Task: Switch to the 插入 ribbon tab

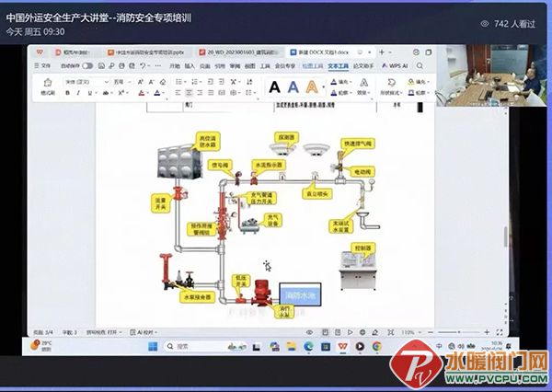Action: 190,66
